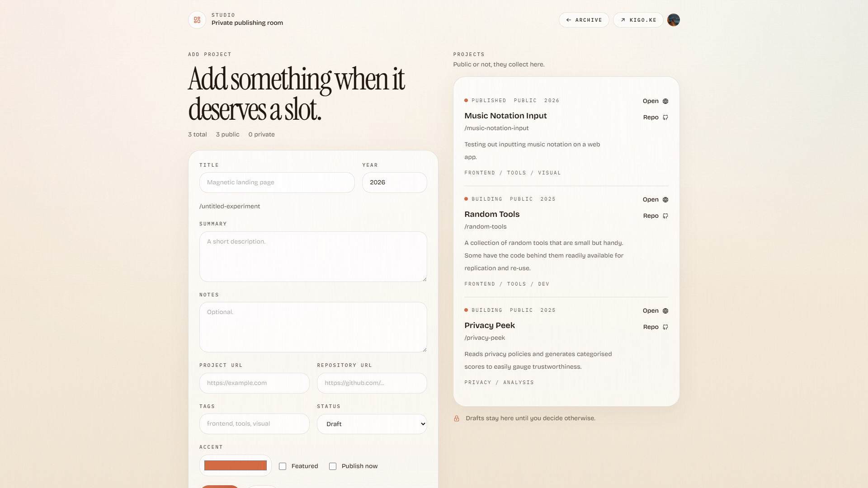Open the orange Accent color picker
Screen dimensions: 868x488
235,465
